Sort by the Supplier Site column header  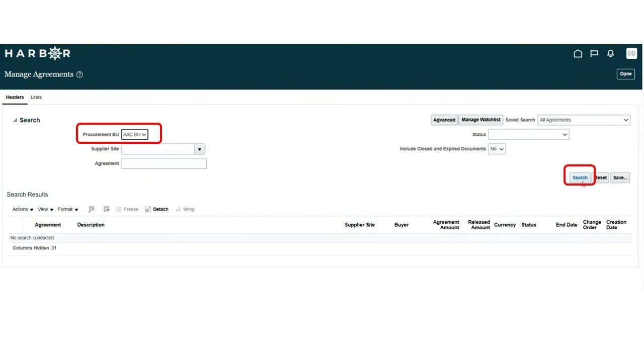(360, 225)
